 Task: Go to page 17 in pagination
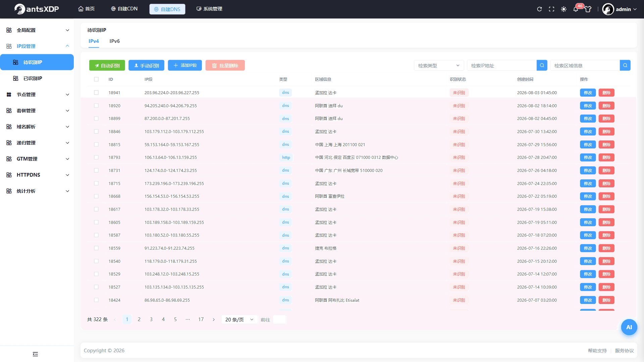pos(201,319)
